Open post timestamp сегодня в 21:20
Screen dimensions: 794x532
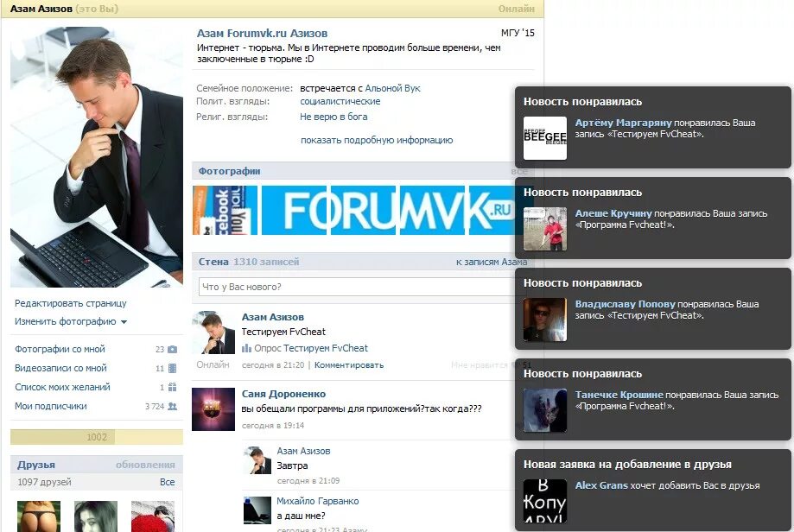pos(273,365)
